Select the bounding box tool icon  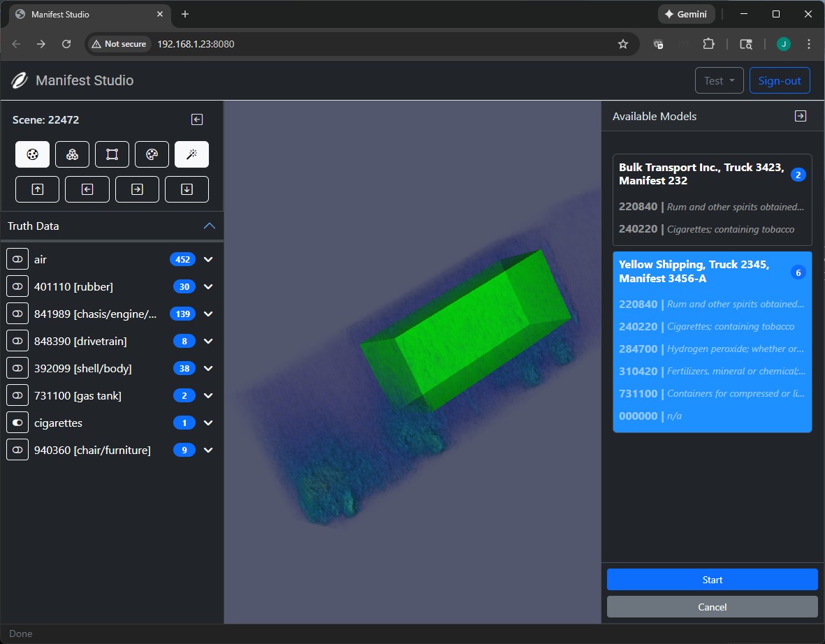pos(112,154)
